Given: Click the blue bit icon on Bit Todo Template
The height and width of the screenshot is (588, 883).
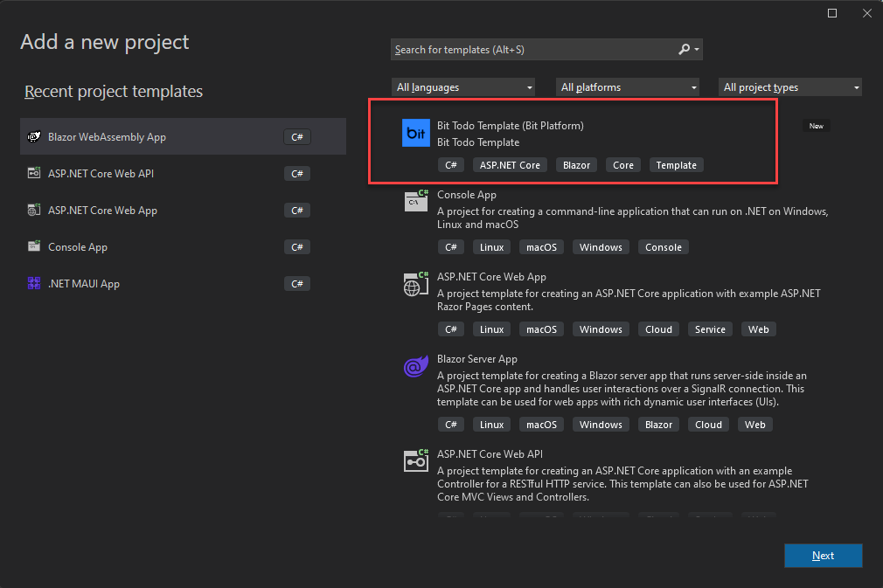Looking at the screenshot, I should click(x=415, y=133).
